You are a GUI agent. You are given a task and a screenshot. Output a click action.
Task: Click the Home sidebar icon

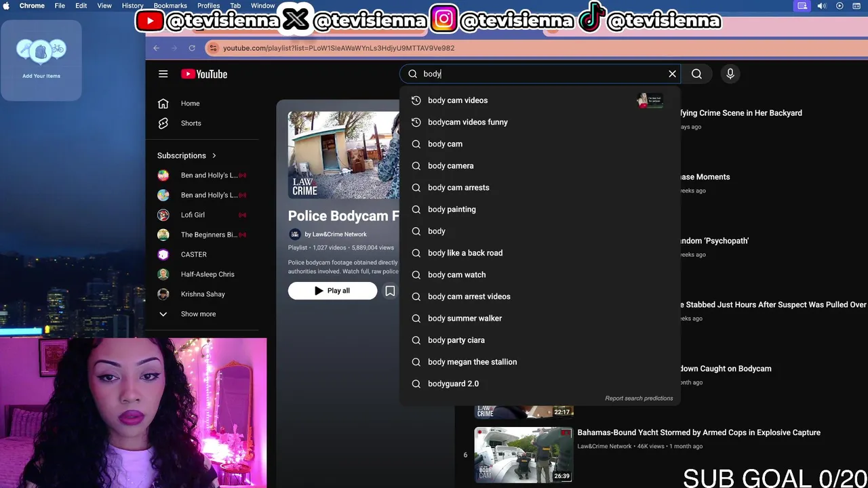pos(163,104)
